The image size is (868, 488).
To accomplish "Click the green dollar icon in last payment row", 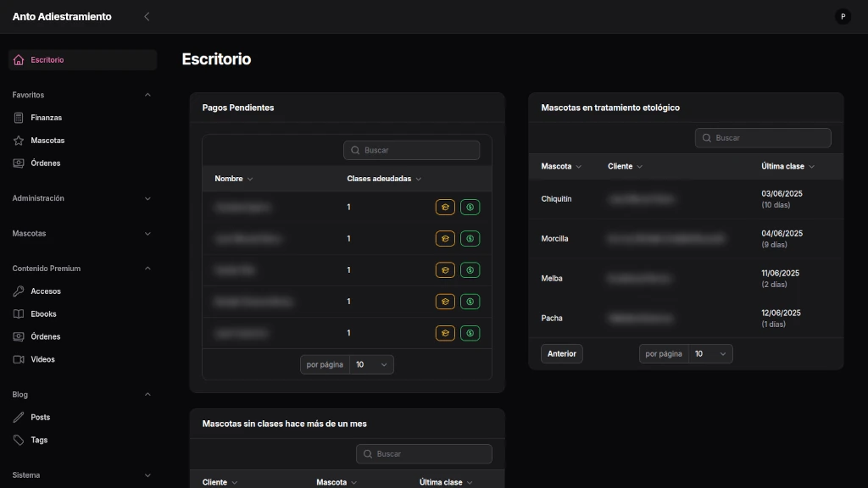I will pos(470,333).
